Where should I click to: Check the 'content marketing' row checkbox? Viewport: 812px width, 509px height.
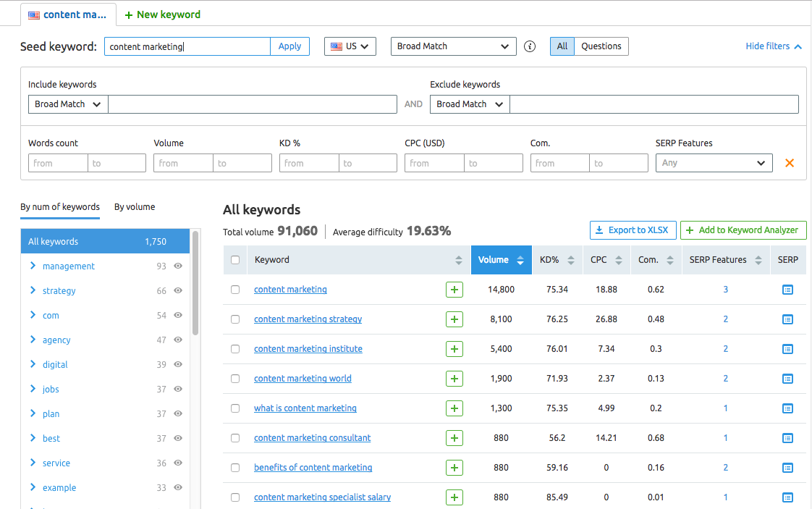[235, 290]
